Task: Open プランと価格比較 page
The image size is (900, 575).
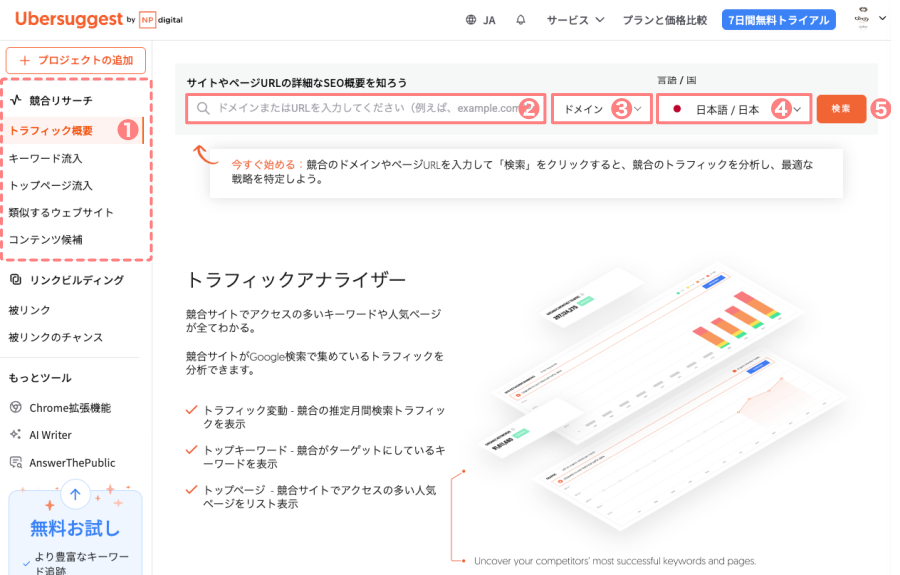Action: pos(665,20)
